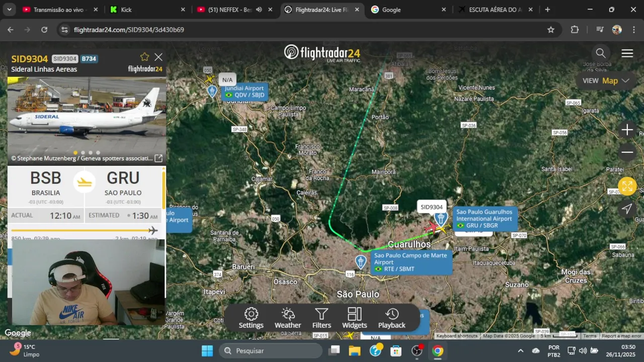The width and height of the screenshot is (644, 362).
Task: Open Chrome from the taskbar
Action: pyautogui.click(x=438, y=351)
